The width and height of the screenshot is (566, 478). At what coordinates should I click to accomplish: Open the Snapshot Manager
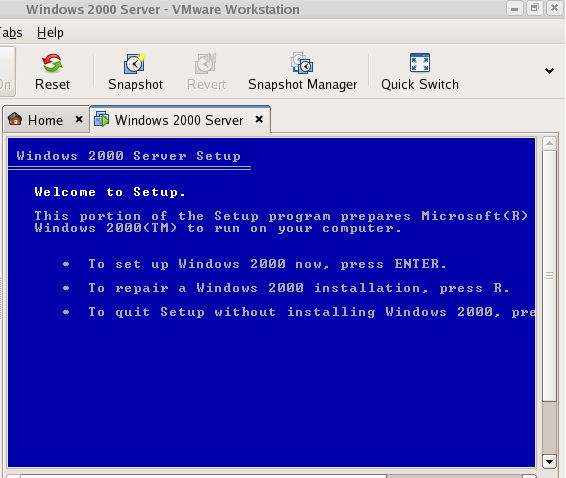302,72
